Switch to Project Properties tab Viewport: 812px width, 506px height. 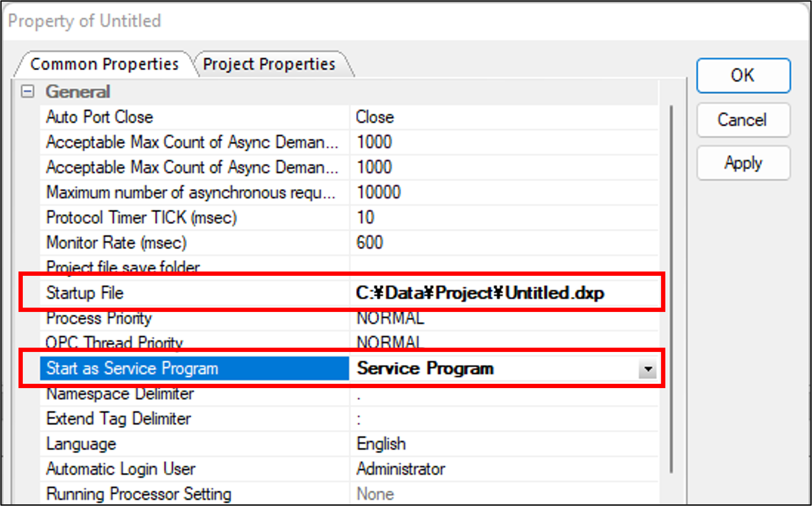[269, 65]
